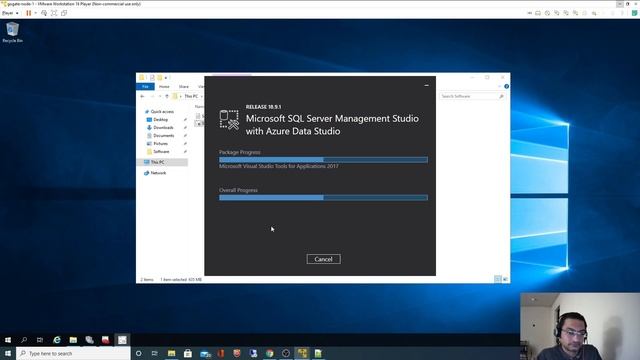The height and width of the screenshot is (360, 640).
Task: Open VMware Player menu dropdown
Action: coord(10,13)
